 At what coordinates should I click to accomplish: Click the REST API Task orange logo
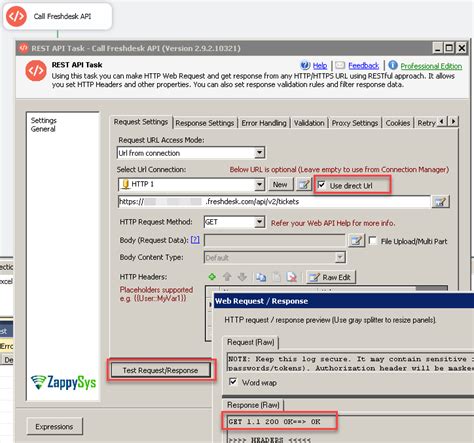click(36, 70)
